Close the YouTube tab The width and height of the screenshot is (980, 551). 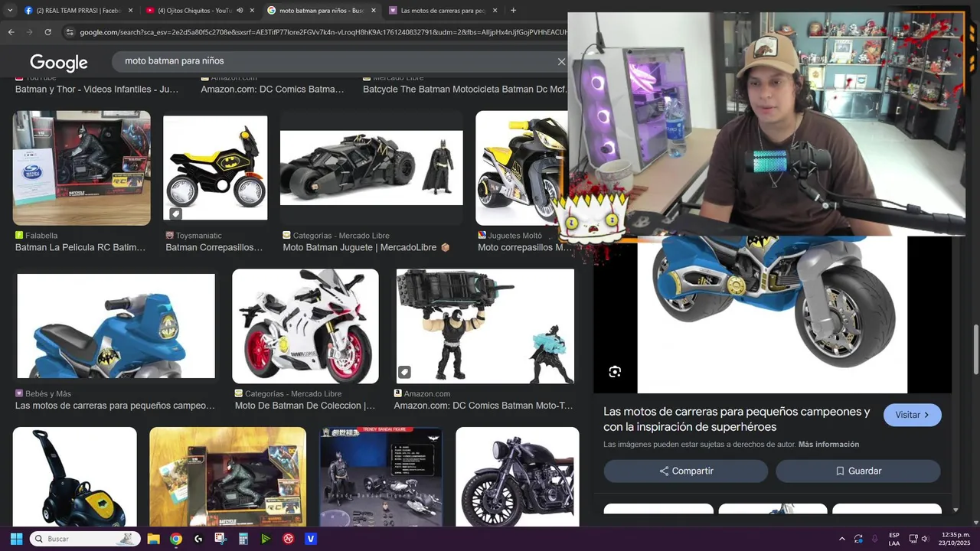coord(252,11)
